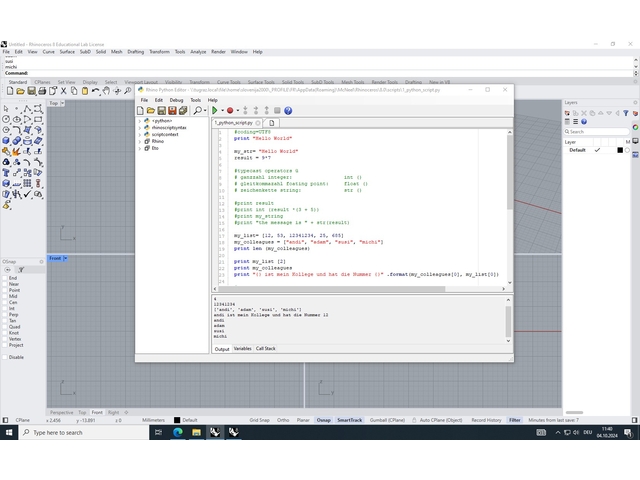Open the Debug menu in Python editor
The image size is (640, 480).
click(x=176, y=100)
